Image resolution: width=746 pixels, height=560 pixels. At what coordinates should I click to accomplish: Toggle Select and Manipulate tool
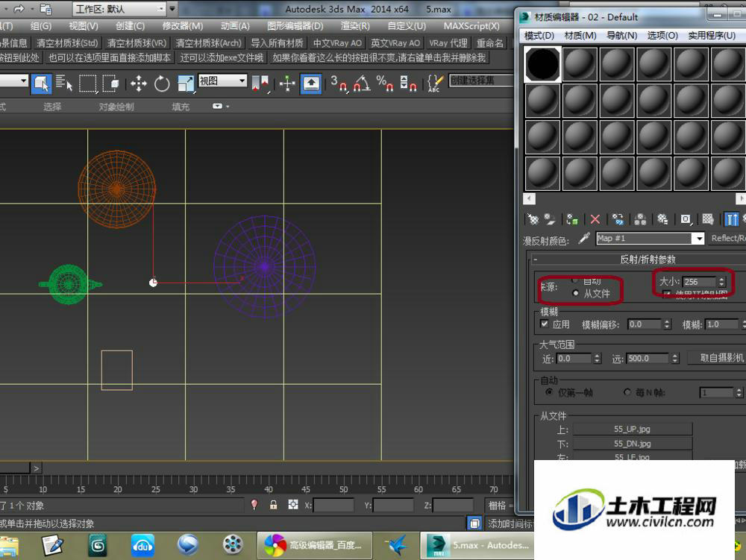(x=287, y=84)
